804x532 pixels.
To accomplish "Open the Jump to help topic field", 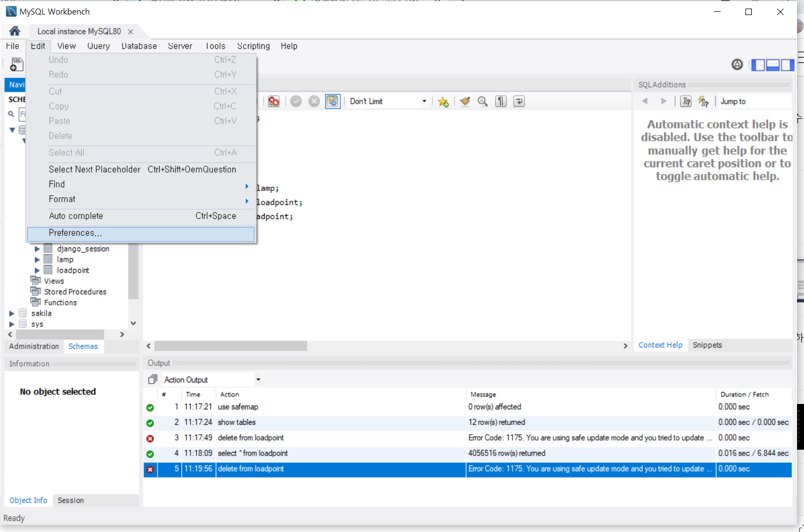I will [755, 101].
